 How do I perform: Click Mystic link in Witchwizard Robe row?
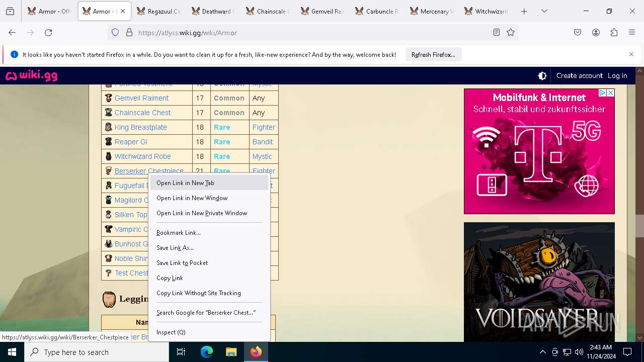(262, 156)
